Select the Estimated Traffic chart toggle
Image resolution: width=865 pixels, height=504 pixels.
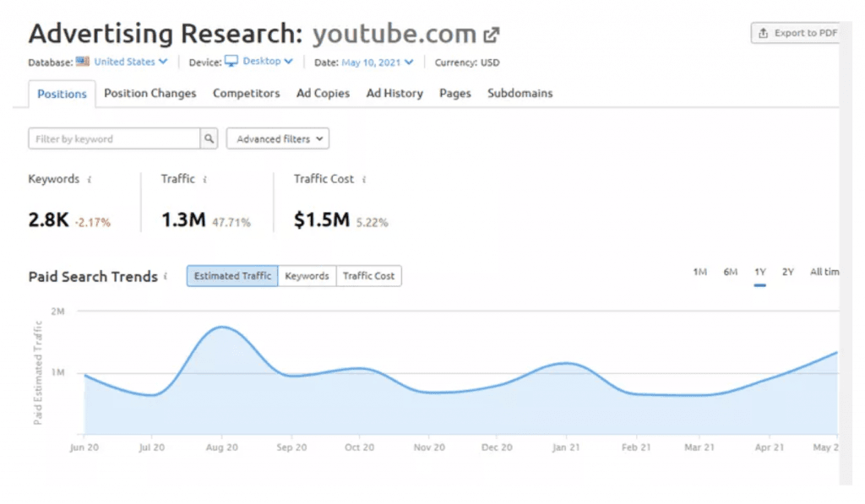tap(232, 276)
